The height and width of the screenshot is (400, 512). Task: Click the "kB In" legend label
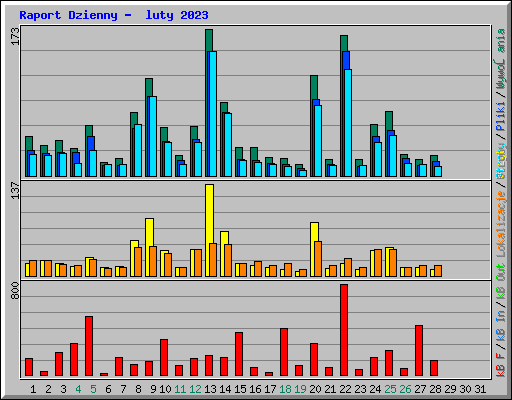[500, 325]
